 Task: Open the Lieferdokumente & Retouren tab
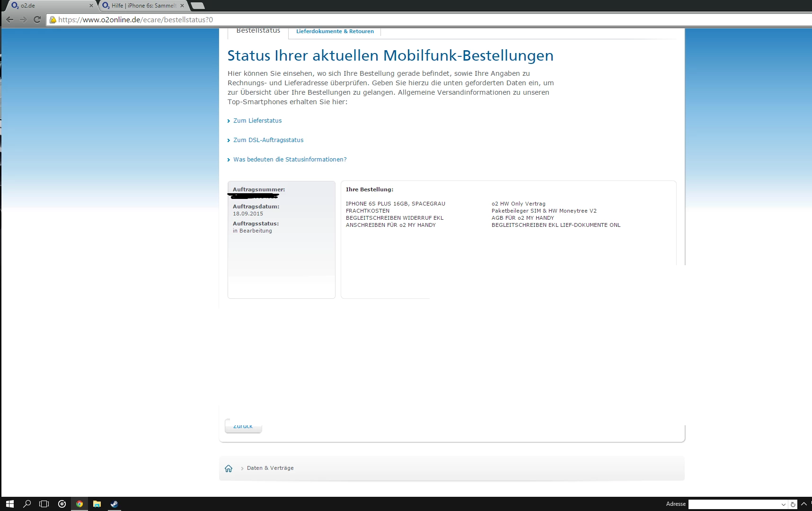(335, 31)
